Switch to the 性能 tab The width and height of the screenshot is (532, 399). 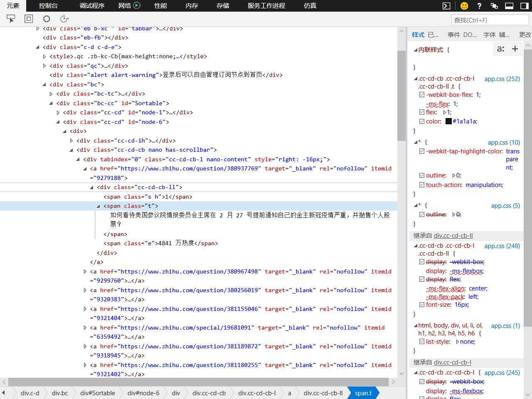[160, 6]
